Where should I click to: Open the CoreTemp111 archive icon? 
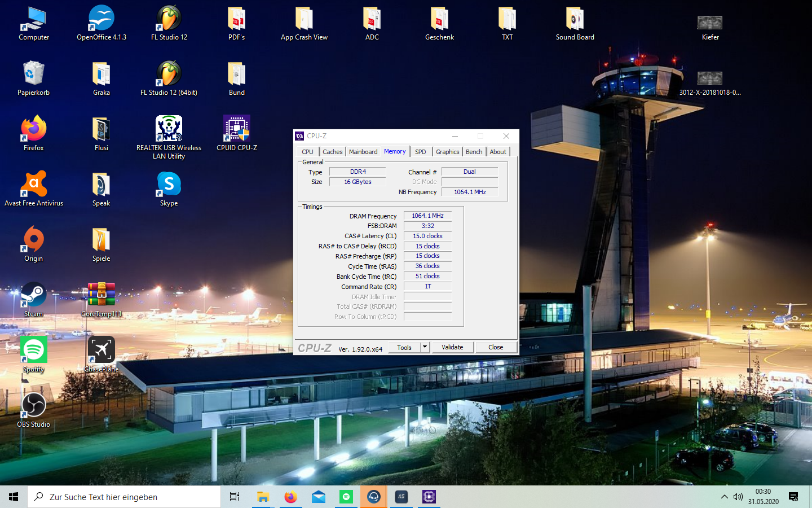(x=101, y=296)
